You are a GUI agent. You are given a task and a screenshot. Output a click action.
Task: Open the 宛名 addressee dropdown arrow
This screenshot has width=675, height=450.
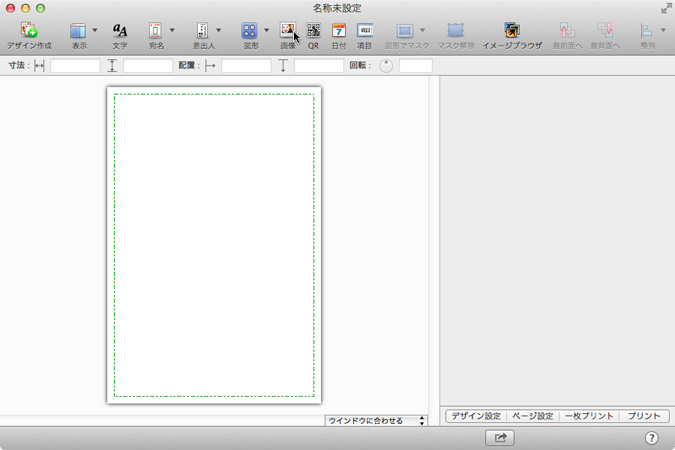tap(171, 31)
